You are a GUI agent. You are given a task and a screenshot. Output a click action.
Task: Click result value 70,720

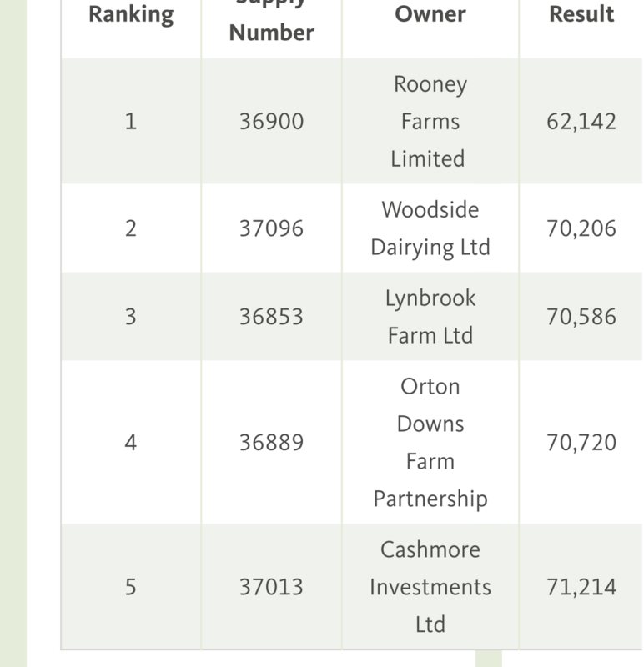(581, 442)
